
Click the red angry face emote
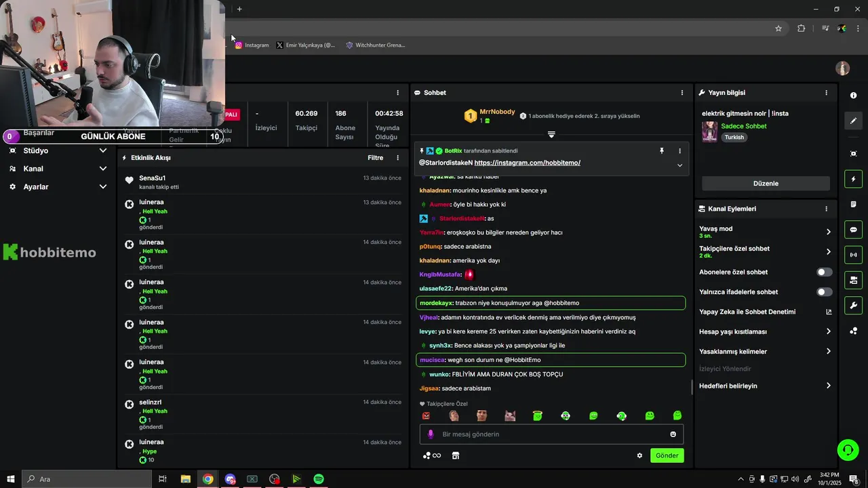click(x=426, y=416)
